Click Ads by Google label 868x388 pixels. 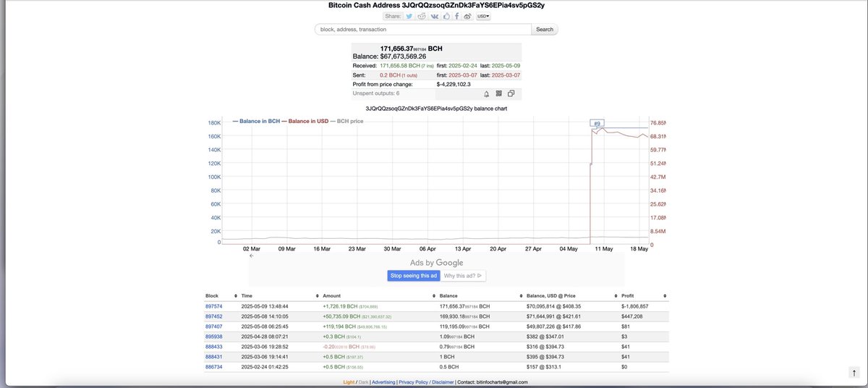coord(436,263)
